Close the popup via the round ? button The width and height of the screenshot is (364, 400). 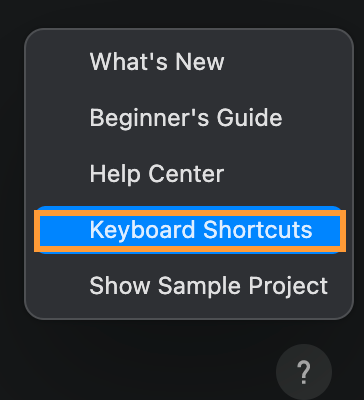pyautogui.click(x=304, y=372)
